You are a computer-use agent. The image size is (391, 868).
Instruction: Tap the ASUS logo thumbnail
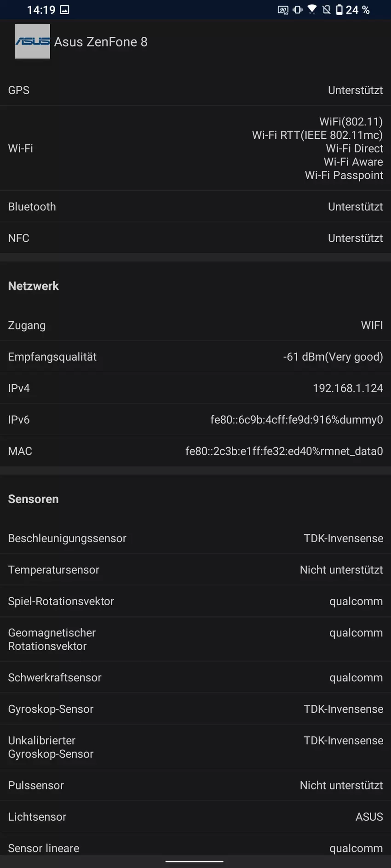pyautogui.click(x=32, y=41)
